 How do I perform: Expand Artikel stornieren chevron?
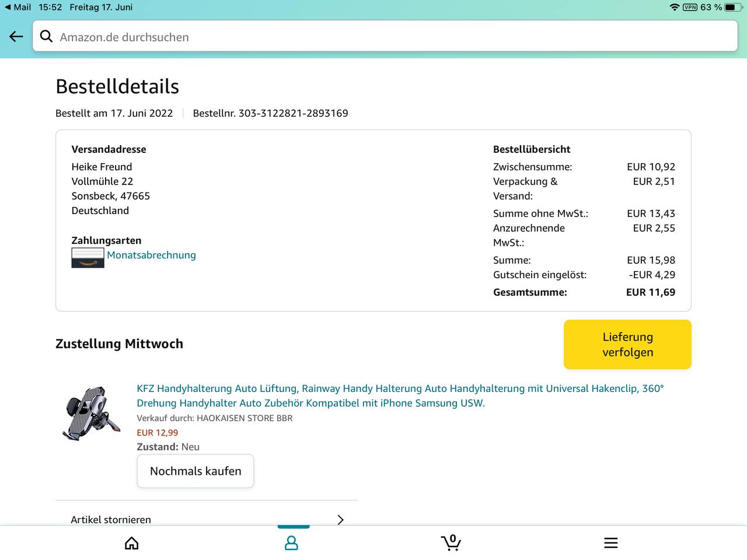[341, 519]
